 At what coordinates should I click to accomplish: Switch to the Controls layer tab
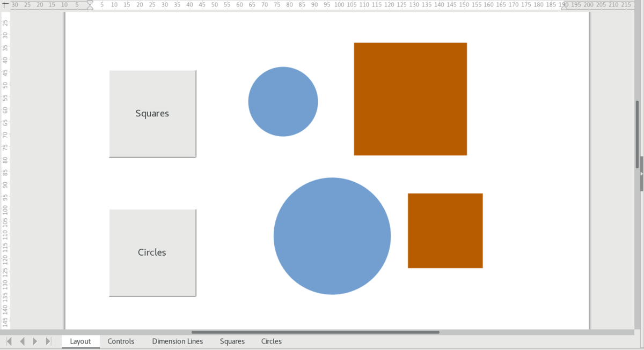point(121,341)
